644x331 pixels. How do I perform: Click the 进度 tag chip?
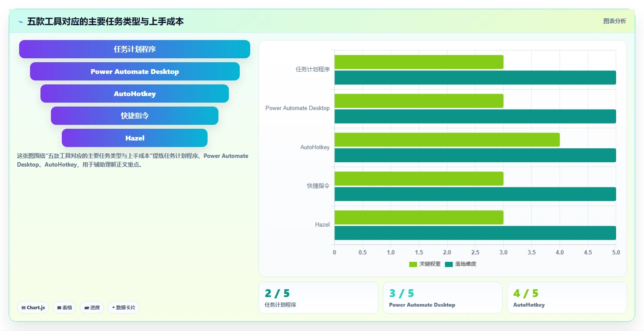point(92,308)
